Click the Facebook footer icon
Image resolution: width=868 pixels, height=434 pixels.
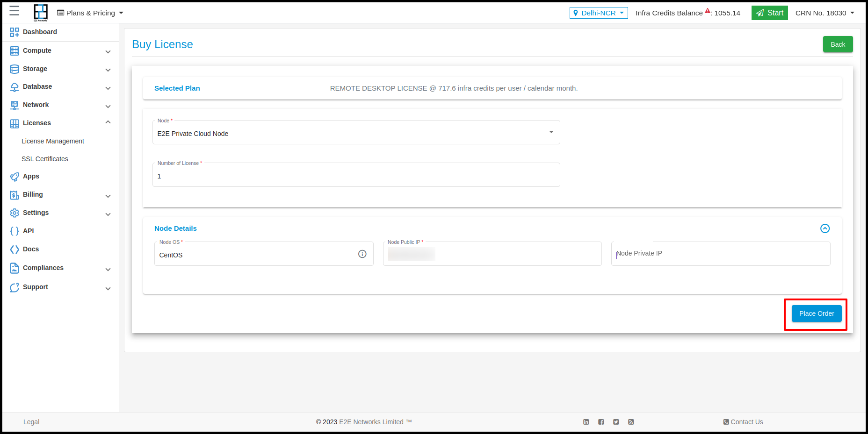click(601, 422)
